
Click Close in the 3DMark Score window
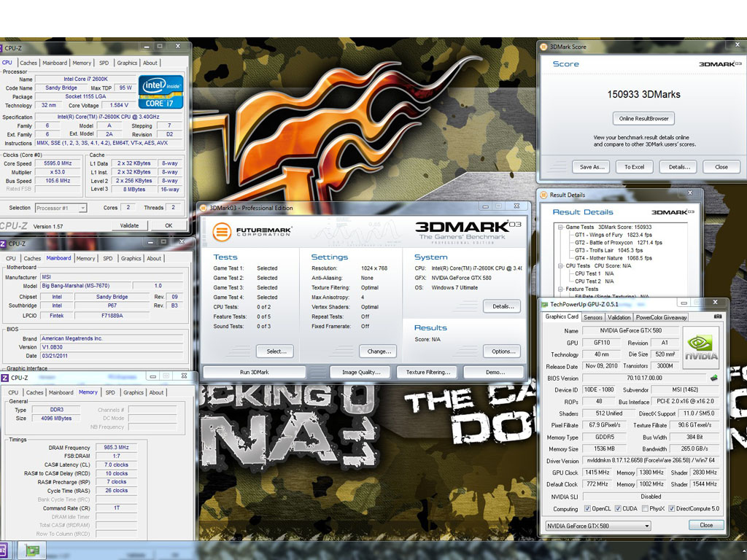tap(721, 167)
